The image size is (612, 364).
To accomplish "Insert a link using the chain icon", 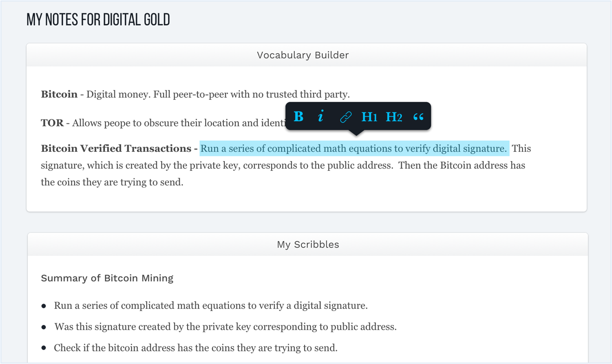I will (345, 117).
